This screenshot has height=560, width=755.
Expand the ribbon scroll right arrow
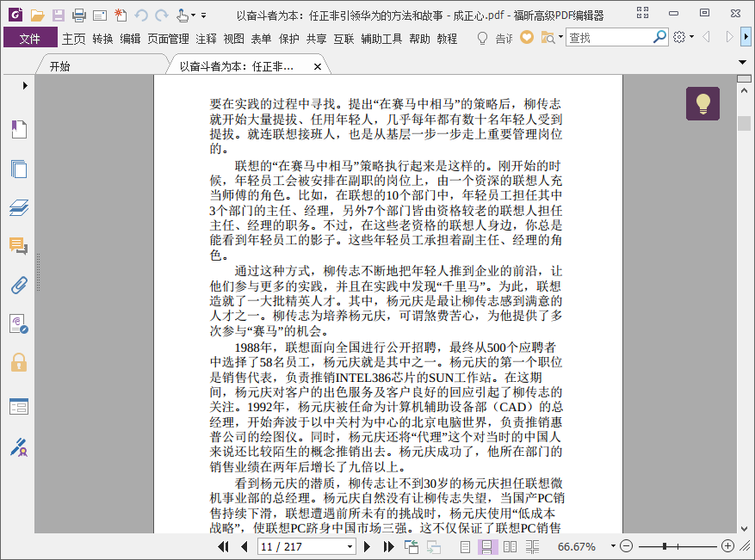746,37
